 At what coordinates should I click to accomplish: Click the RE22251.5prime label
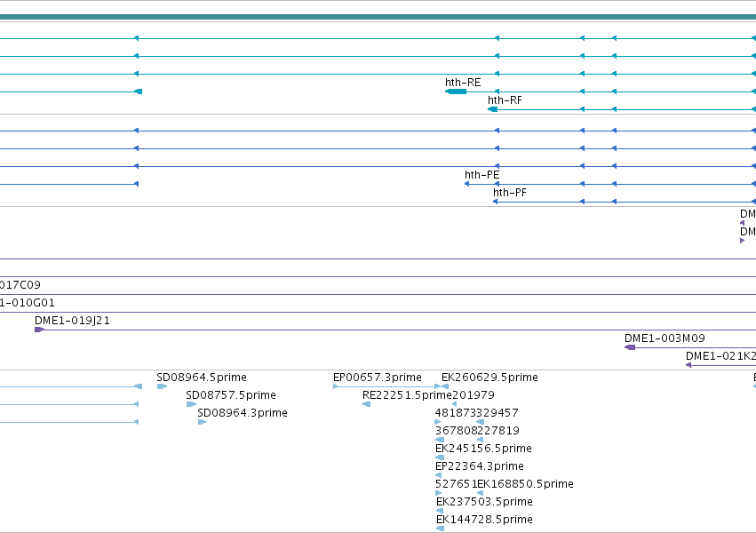(x=407, y=395)
